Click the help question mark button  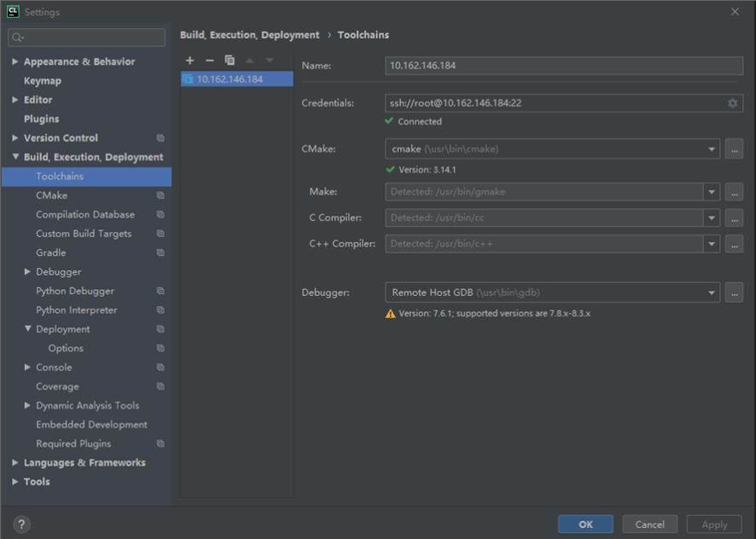pyautogui.click(x=22, y=525)
